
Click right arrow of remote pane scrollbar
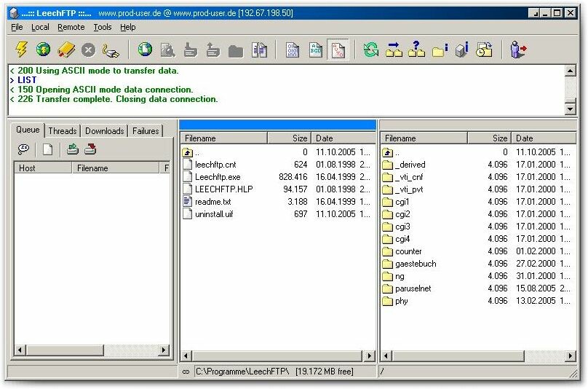point(570,355)
